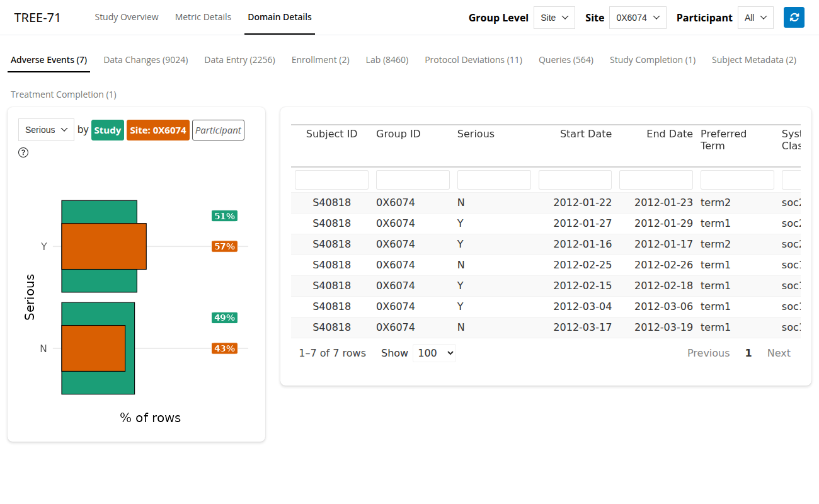Image resolution: width=819 pixels, height=504 pixels.
Task: Click the blue refresh icon button
Action: pyautogui.click(x=794, y=18)
